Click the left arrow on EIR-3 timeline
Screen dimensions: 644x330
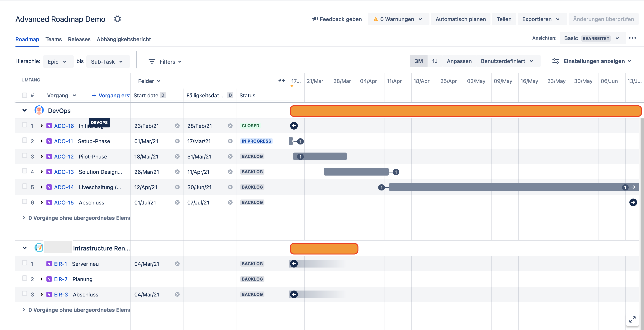coord(294,294)
